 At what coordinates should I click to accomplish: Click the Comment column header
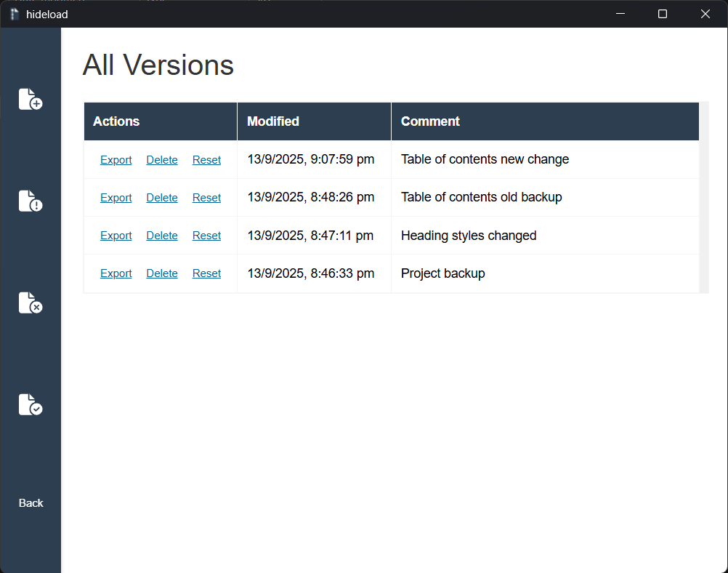tap(430, 121)
